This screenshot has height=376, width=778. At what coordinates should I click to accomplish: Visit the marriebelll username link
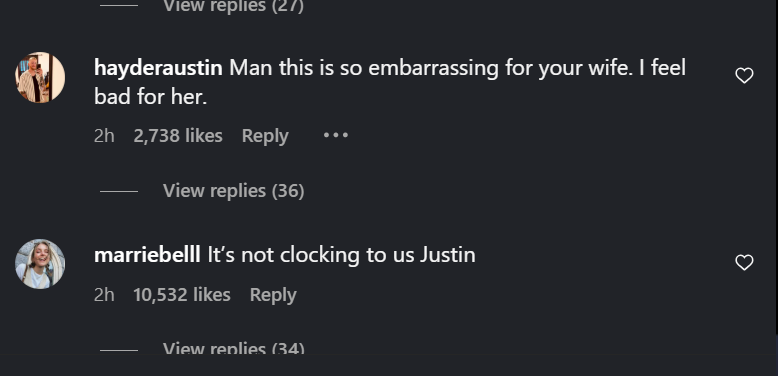tap(147, 255)
